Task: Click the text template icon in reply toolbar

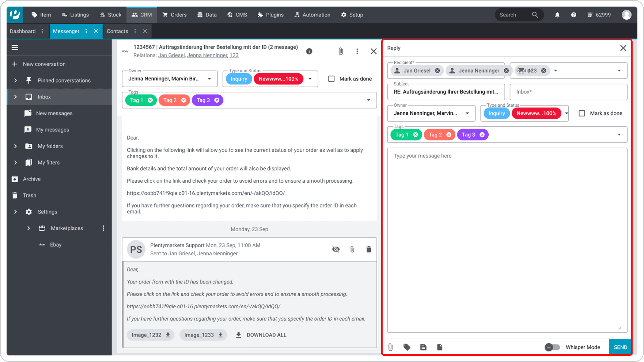Action: 423,347
